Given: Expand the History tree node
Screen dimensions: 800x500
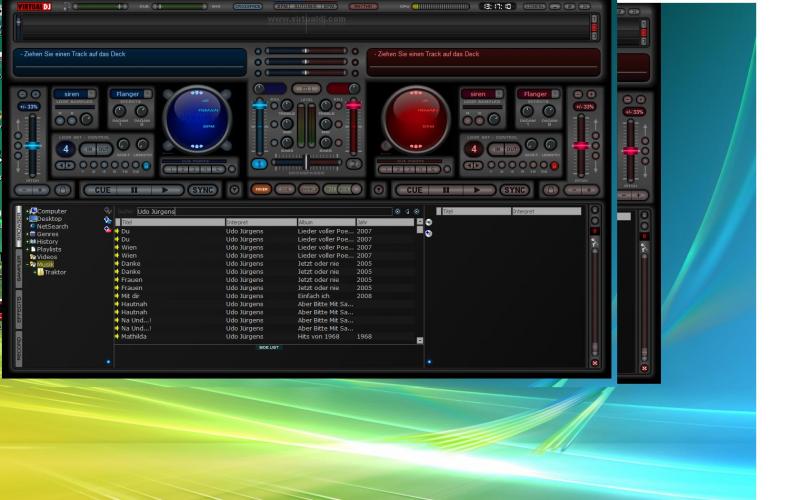Looking at the screenshot, I should coord(28,242).
